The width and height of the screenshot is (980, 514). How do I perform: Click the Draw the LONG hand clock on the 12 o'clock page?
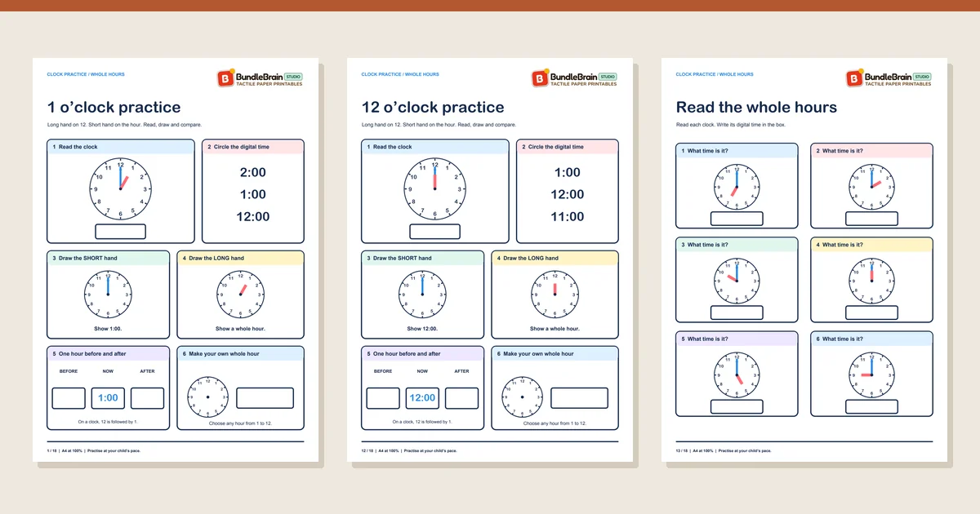tap(555, 295)
